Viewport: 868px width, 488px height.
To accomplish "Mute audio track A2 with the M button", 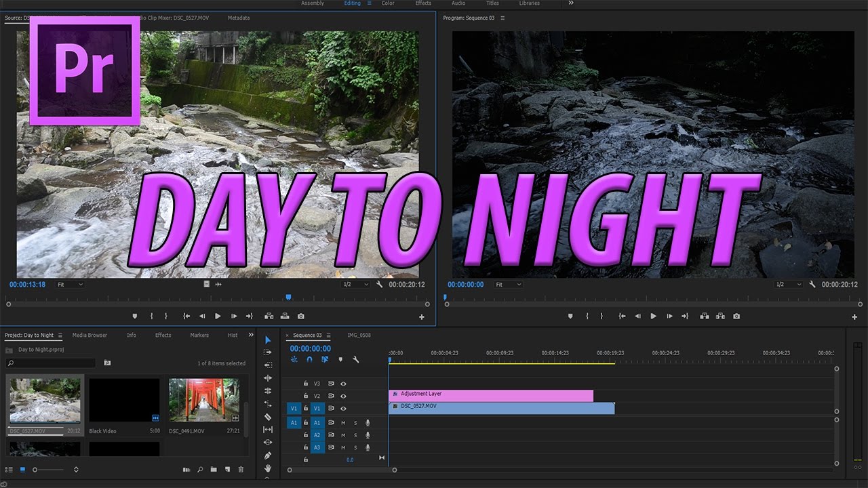I will (x=342, y=434).
